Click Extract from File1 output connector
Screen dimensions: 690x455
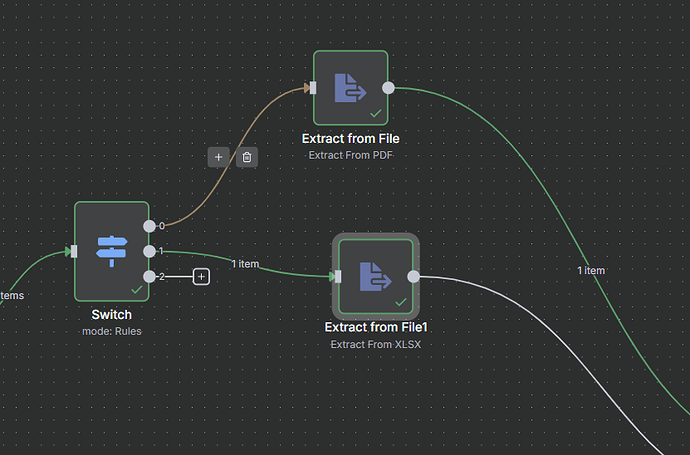(414, 276)
